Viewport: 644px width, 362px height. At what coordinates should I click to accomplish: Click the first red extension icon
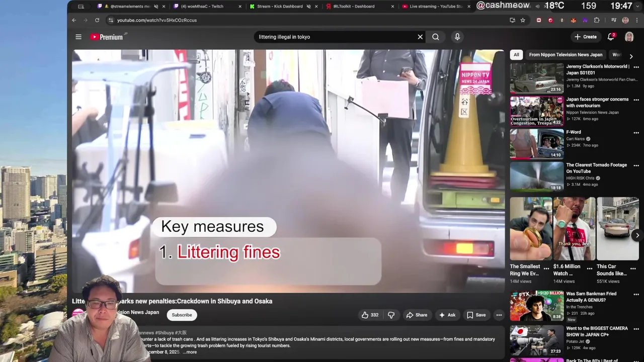point(539,20)
